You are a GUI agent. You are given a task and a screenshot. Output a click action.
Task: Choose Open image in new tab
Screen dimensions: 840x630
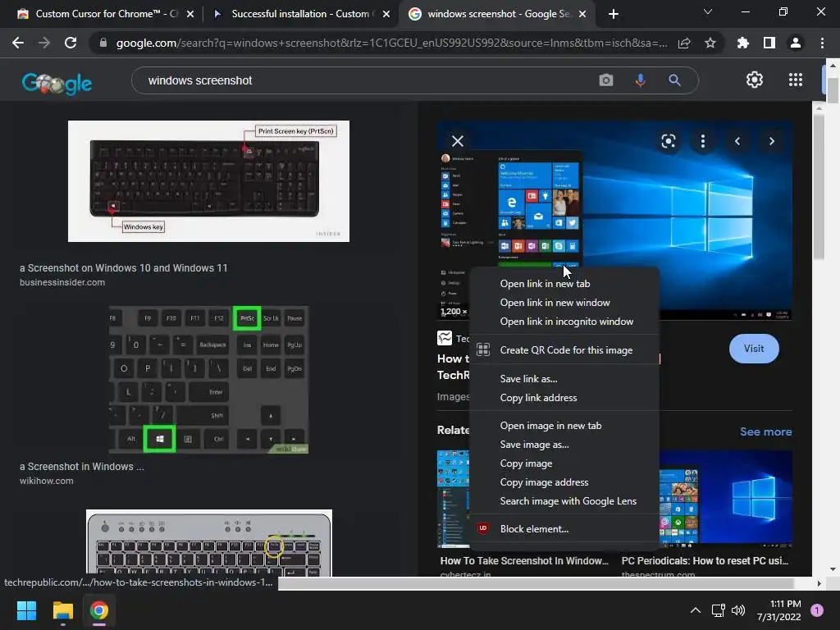564,426
